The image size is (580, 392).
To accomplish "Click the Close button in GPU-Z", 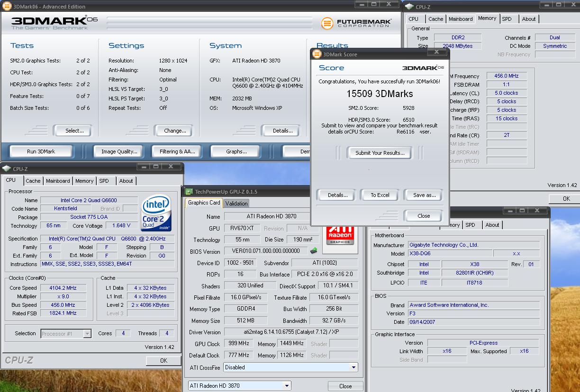I will click(x=345, y=386).
